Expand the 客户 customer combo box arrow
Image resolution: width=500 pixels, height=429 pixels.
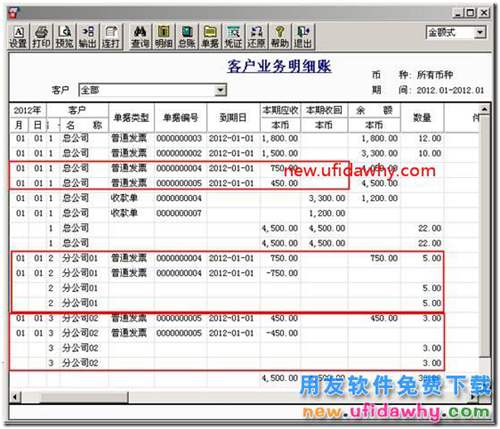pos(220,90)
